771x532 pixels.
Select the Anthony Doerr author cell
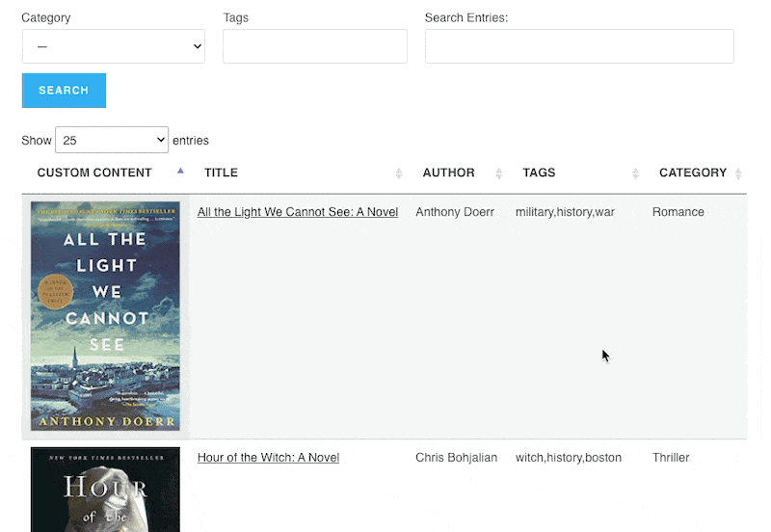click(x=455, y=212)
